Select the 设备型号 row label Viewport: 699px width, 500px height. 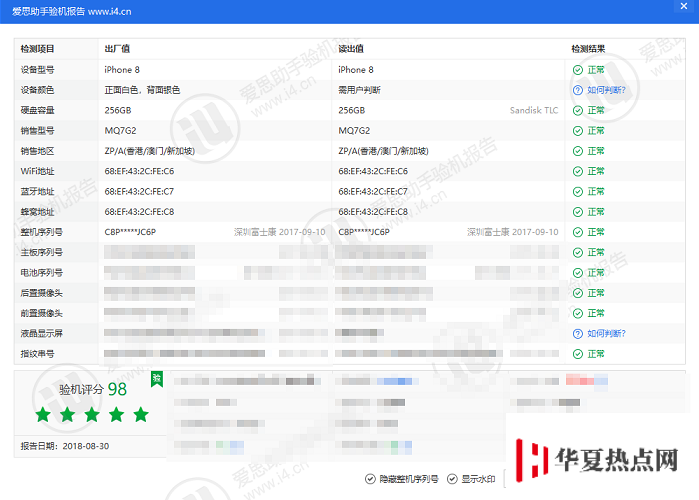click(x=37, y=70)
